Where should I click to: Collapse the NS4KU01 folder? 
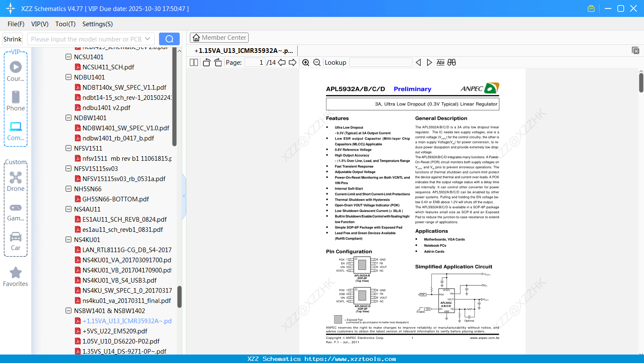point(69,239)
